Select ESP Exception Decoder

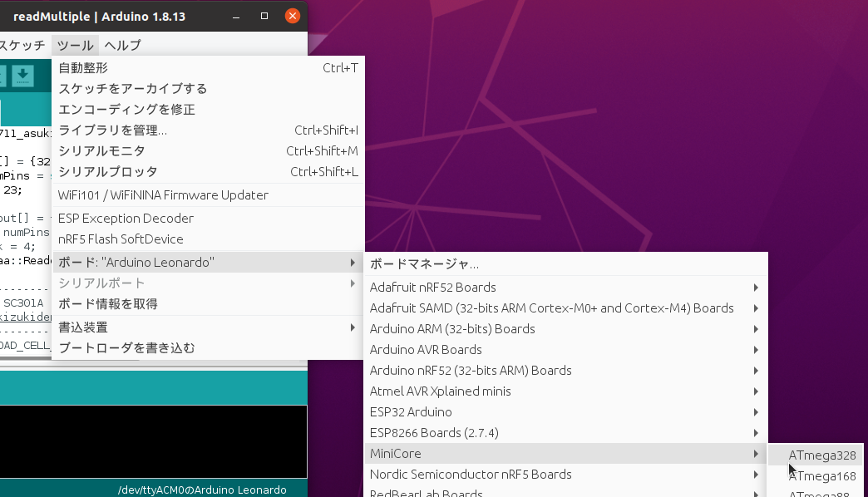pyautogui.click(x=208, y=218)
